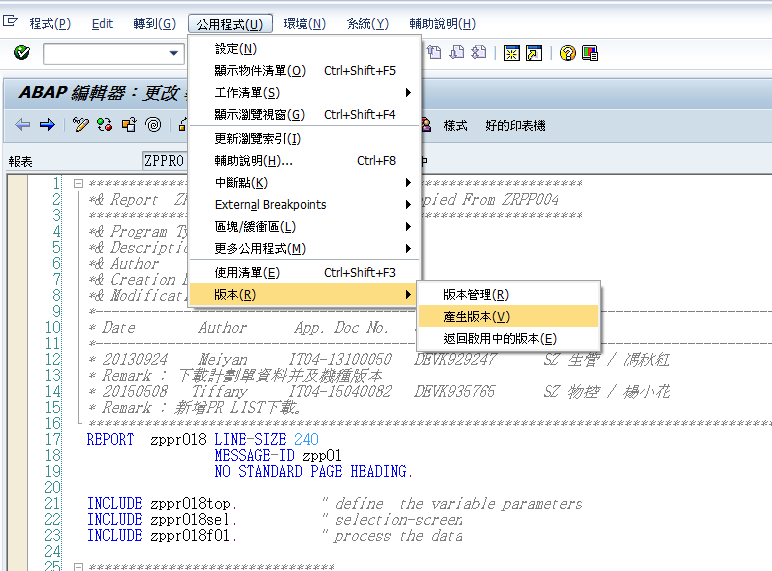Image resolution: width=772 pixels, height=571 pixels.
Task: Click 'INCLUDE zppr018sel.' line
Action: 162,519
